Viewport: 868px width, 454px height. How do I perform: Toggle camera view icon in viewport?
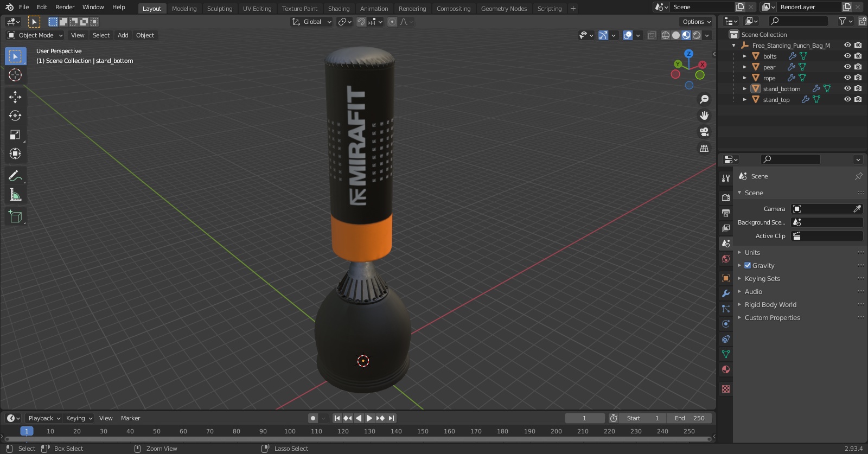coord(704,132)
